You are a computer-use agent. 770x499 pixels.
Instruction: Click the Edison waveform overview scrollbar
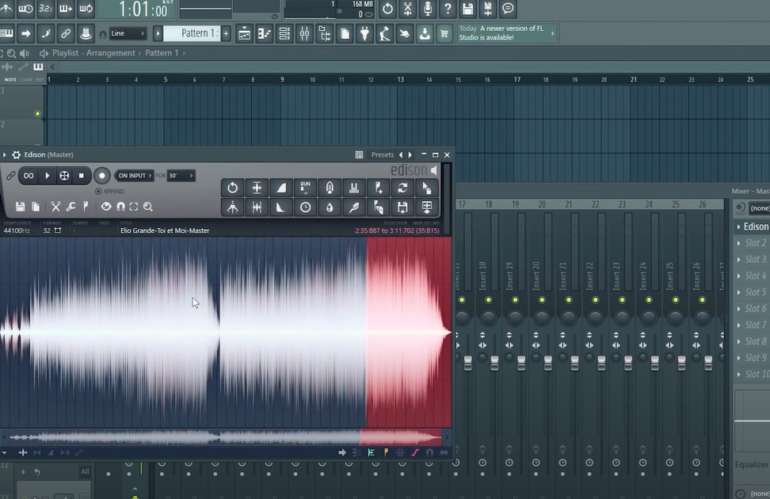[x=225, y=437]
